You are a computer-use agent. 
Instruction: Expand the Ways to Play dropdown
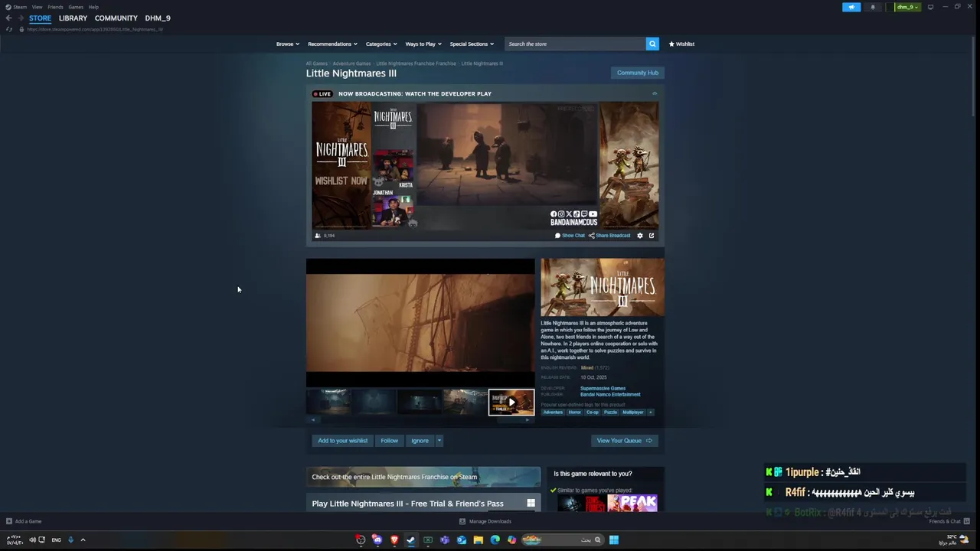pos(423,44)
